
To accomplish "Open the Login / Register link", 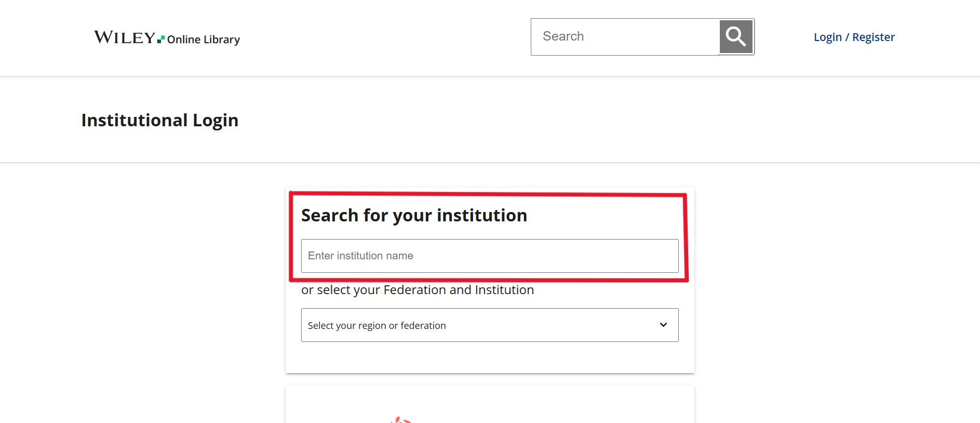I will click(x=854, y=37).
